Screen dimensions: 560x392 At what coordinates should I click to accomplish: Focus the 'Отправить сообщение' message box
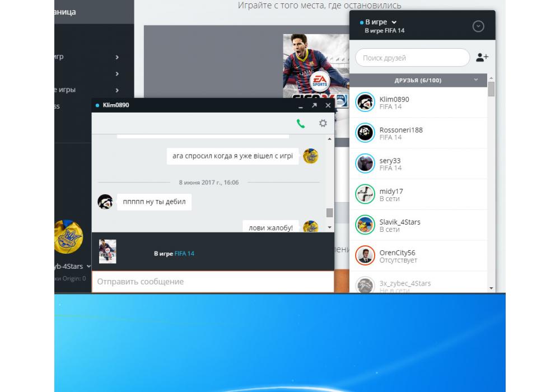[x=213, y=282]
